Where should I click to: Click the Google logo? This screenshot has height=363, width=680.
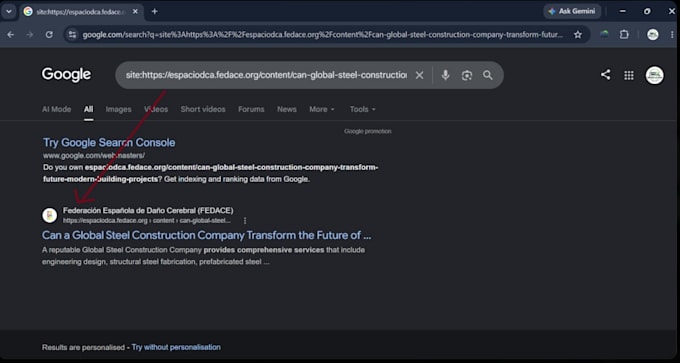pos(66,75)
